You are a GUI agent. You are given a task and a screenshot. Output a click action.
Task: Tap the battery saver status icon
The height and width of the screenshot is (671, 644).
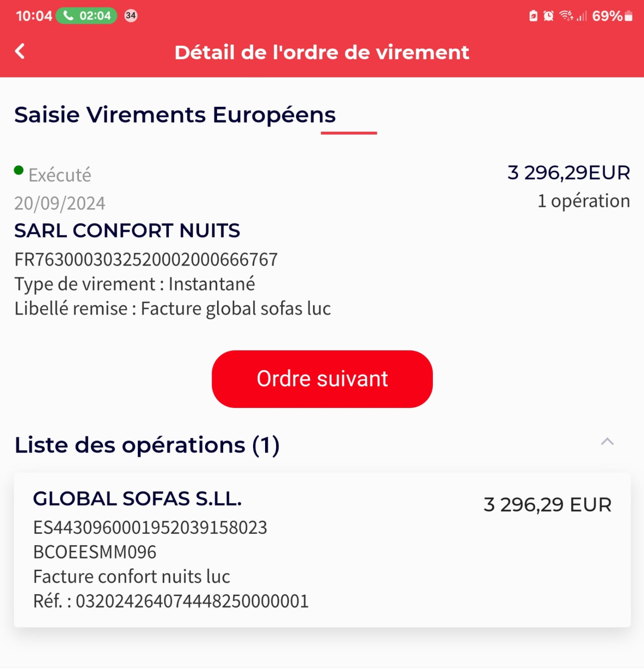tap(533, 16)
